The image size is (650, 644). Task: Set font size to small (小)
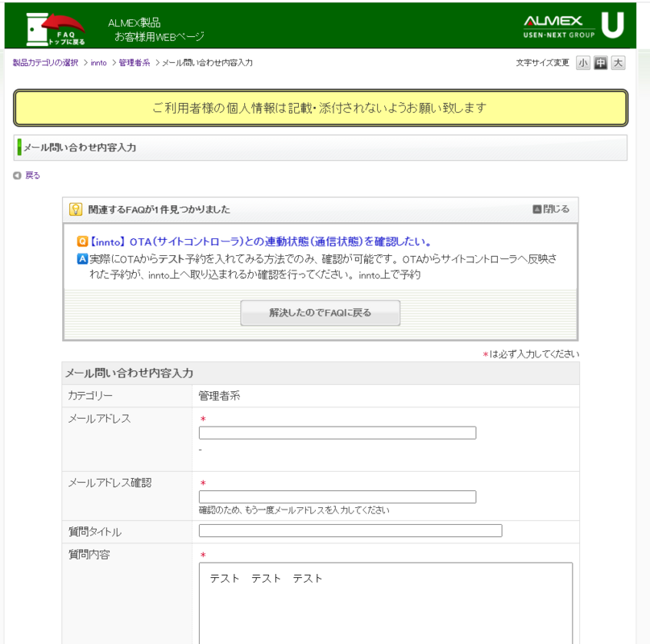582,63
